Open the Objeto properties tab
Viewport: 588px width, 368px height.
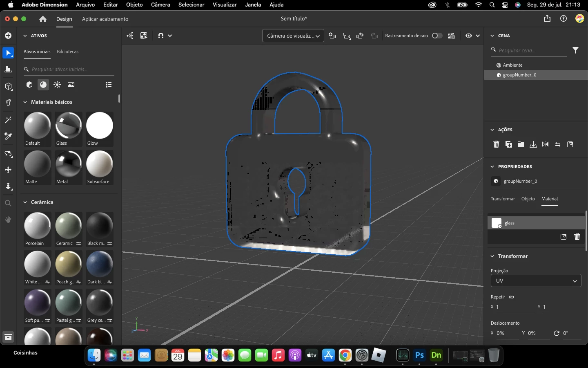(528, 199)
